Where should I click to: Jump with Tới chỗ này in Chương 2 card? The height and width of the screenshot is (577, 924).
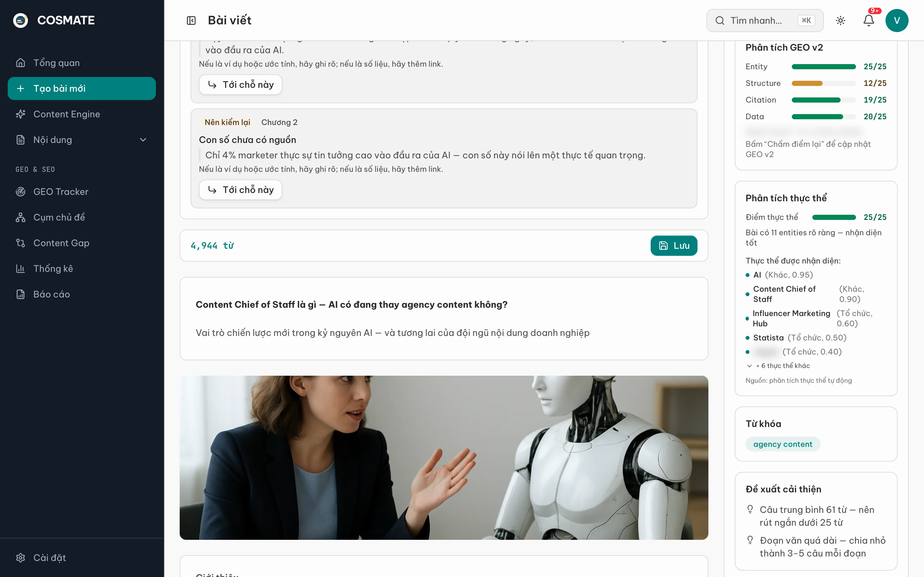tap(241, 190)
